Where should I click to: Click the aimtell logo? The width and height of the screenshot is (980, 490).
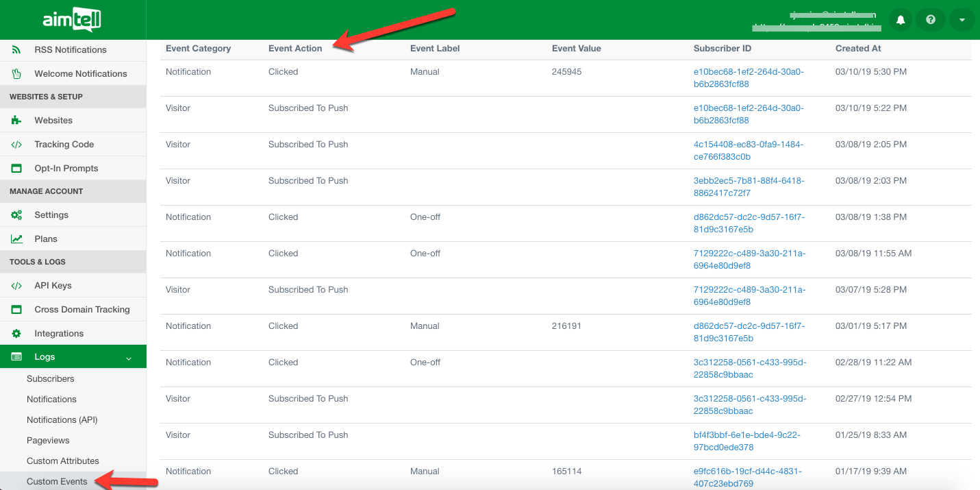pyautogui.click(x=72, y=20)
